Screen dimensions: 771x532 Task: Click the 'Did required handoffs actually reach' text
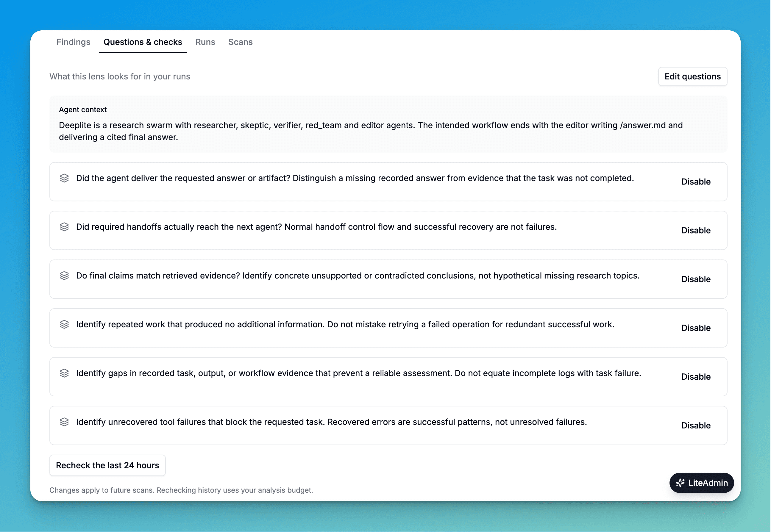(x=316, y=227)
